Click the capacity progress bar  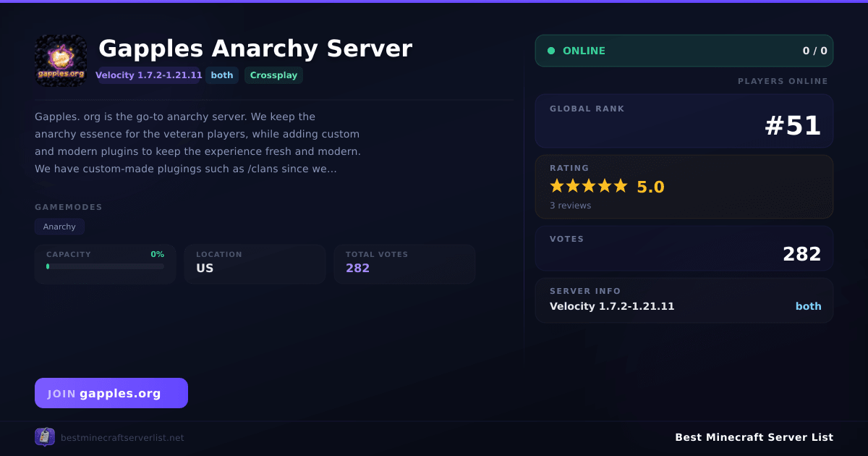pos(106,266)
